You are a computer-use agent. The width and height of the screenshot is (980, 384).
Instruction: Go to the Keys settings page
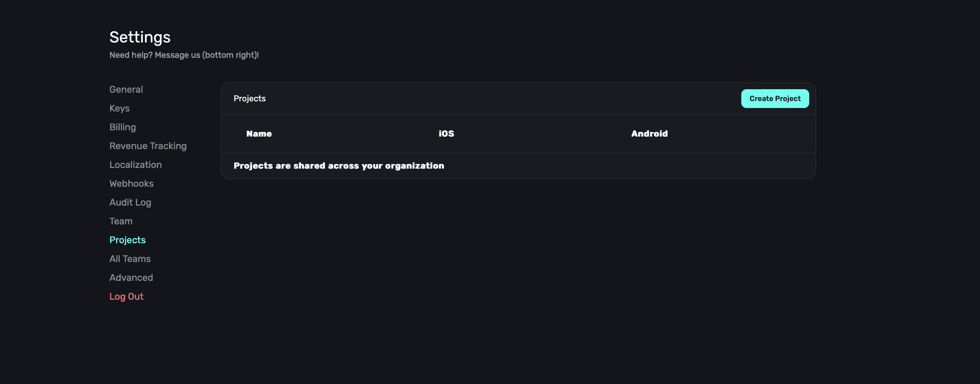click(x=120, y=108)
